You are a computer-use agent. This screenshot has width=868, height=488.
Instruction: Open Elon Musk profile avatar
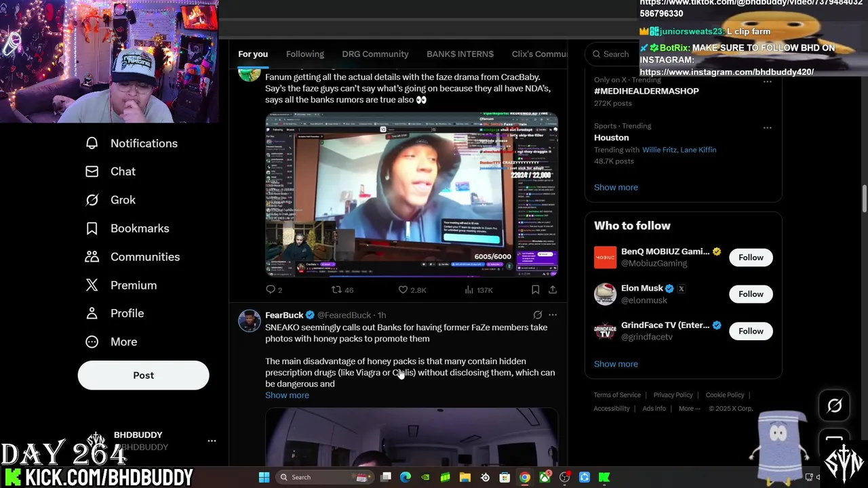[605, 294]
